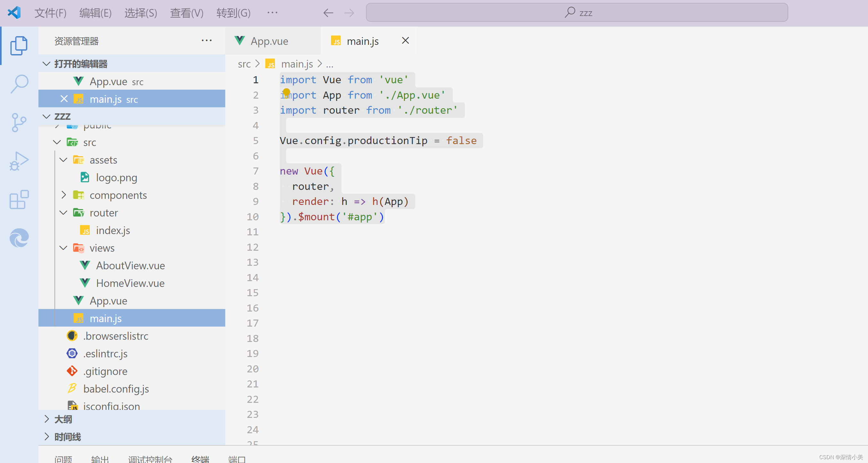Click the navigate back arrow
The image size is (868, 463).
328,13
